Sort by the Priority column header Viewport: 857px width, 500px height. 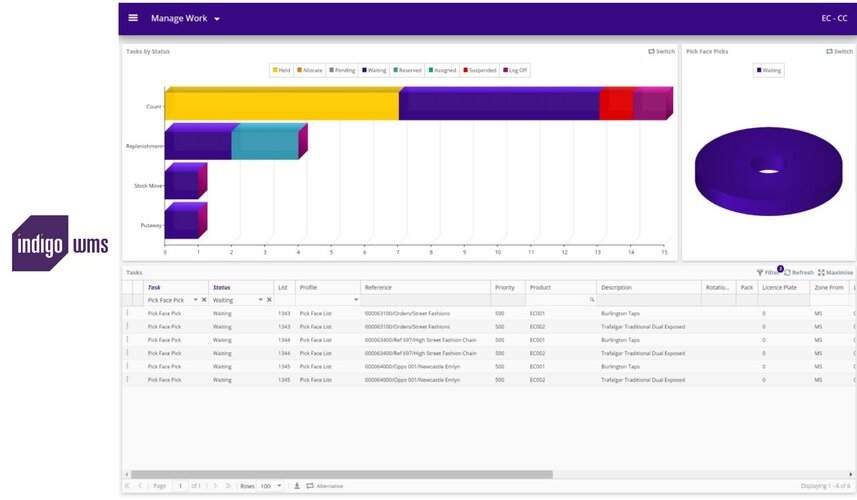[505, 287]
